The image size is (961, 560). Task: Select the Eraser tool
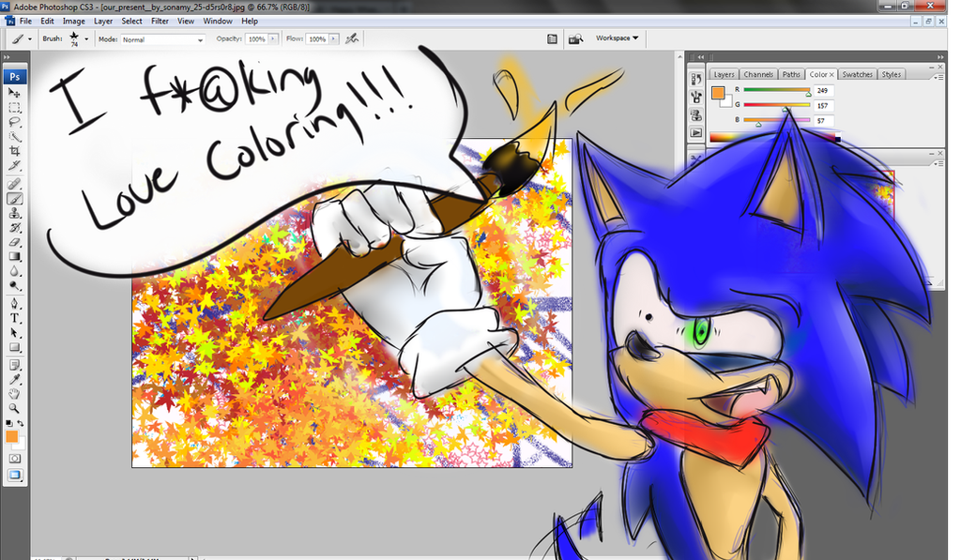(x=15, y=242)
